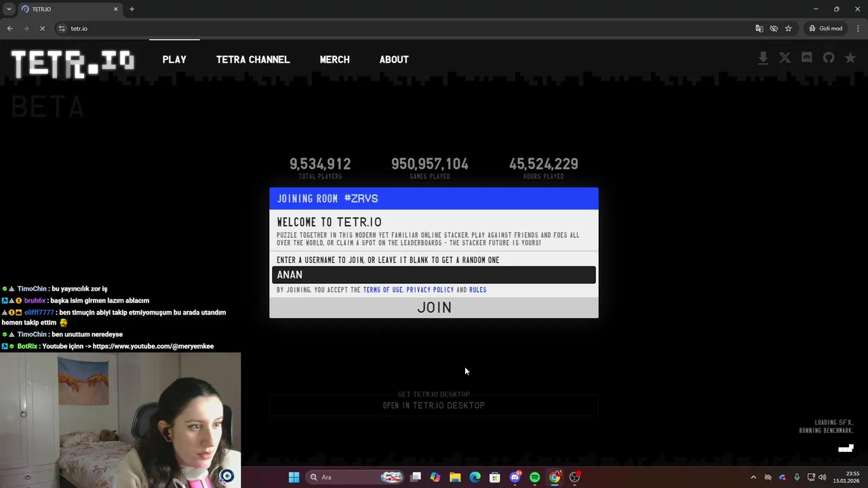The height and width of the screenshot is (488, 868).
Task: Open Microsoft Edge from the taskbar
Action: 475,477
